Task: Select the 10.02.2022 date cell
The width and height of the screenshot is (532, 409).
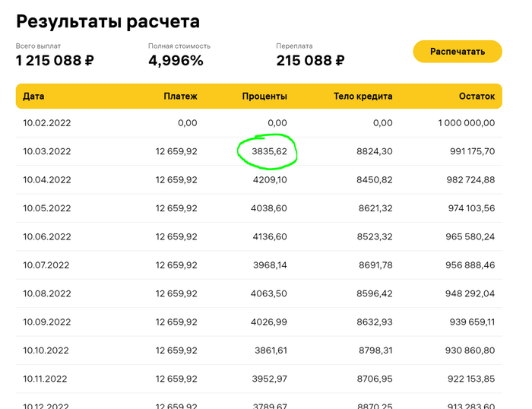Action: tap(46, 122)
